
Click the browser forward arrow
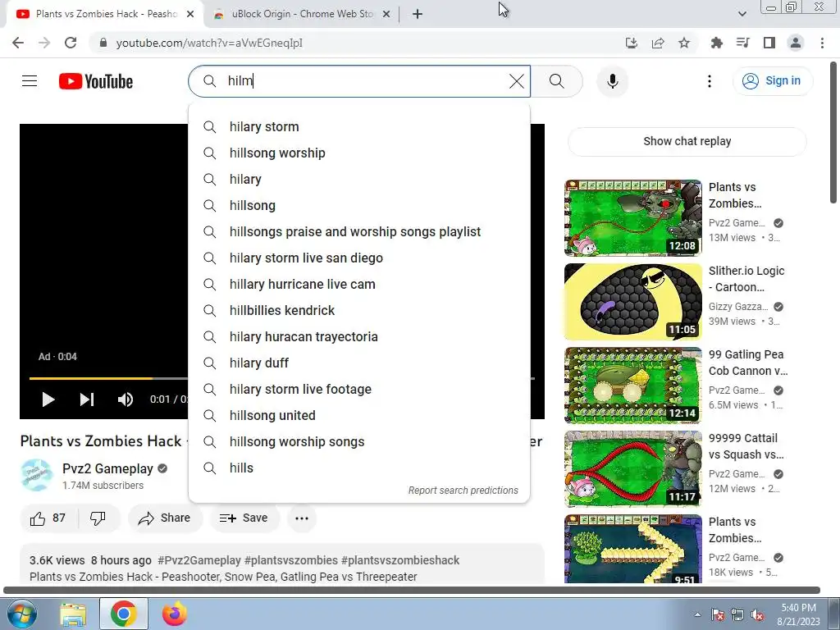[x=44, y=43]
